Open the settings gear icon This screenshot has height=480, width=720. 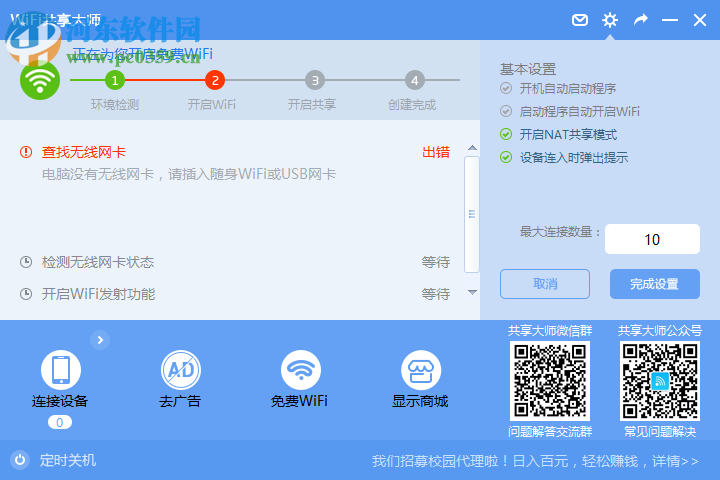coord(610,20)
